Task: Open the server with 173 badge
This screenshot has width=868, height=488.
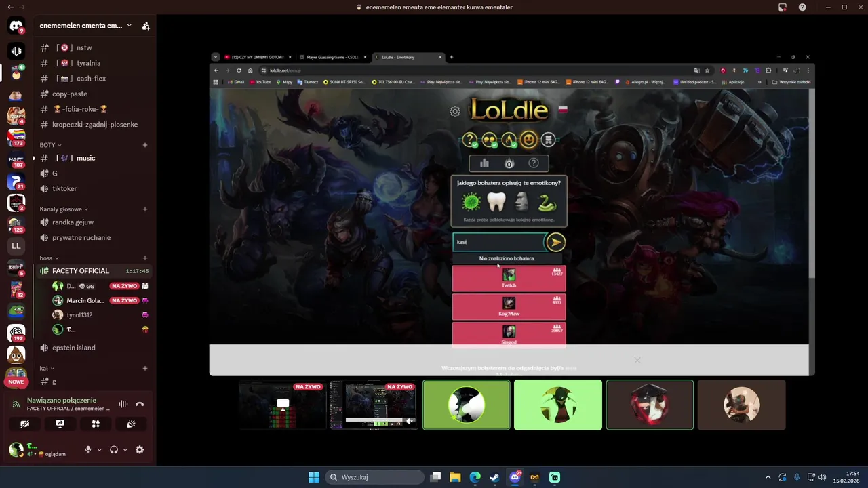Action: pos(16,138)
